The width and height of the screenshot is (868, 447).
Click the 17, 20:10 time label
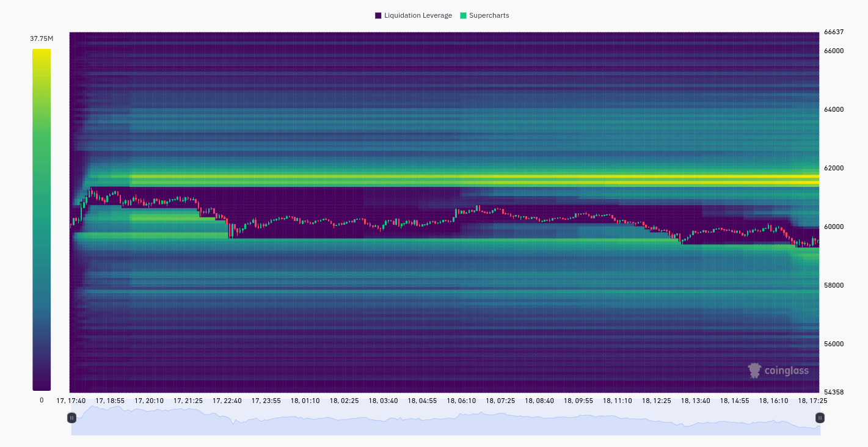pyautogui.click(x=149, y=401)
